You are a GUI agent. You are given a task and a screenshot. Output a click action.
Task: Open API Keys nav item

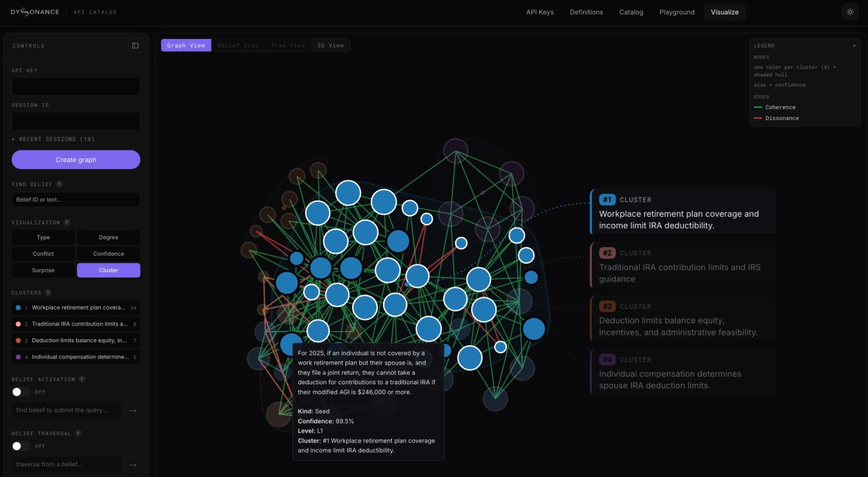click(540, 12)
